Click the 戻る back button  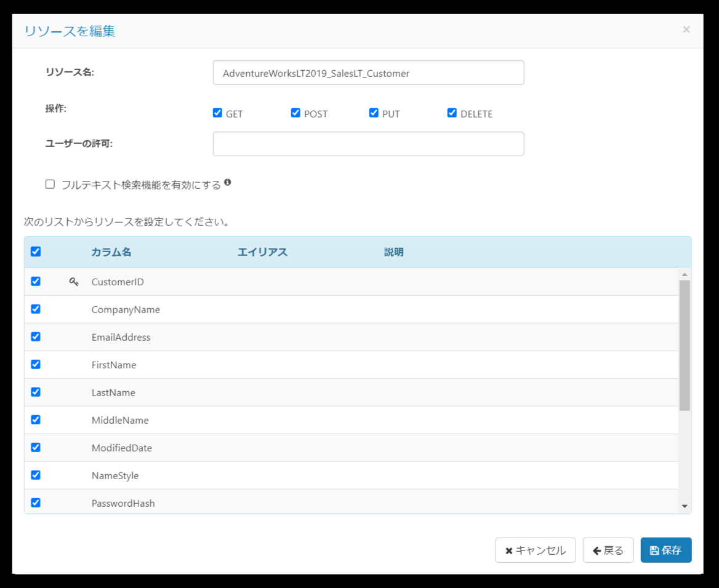click(608, 550)
